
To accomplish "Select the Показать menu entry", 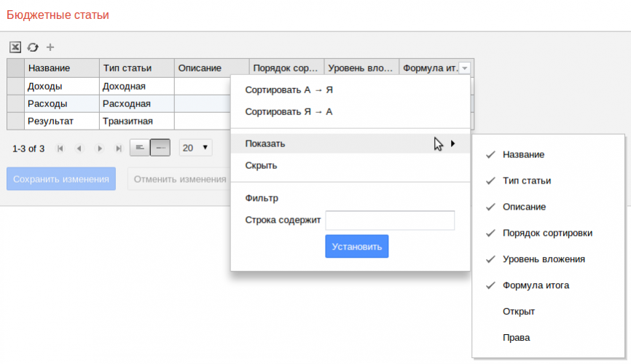I will (350, 143).
